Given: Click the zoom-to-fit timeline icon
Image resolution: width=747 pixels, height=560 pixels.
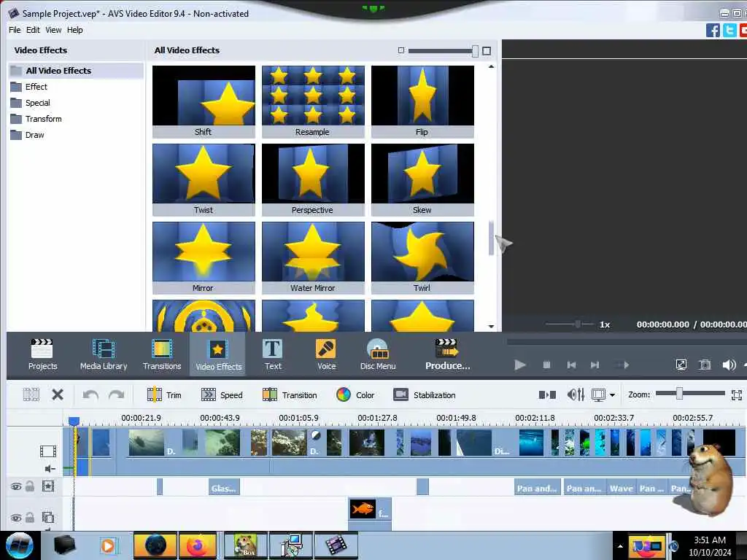Looking at the screenshot, I should [737, 394].
